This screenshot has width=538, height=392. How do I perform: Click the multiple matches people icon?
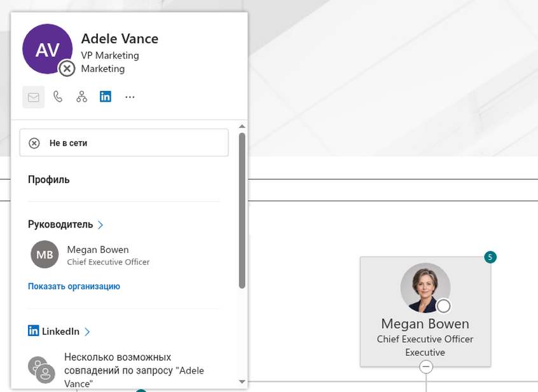point(41,370)
